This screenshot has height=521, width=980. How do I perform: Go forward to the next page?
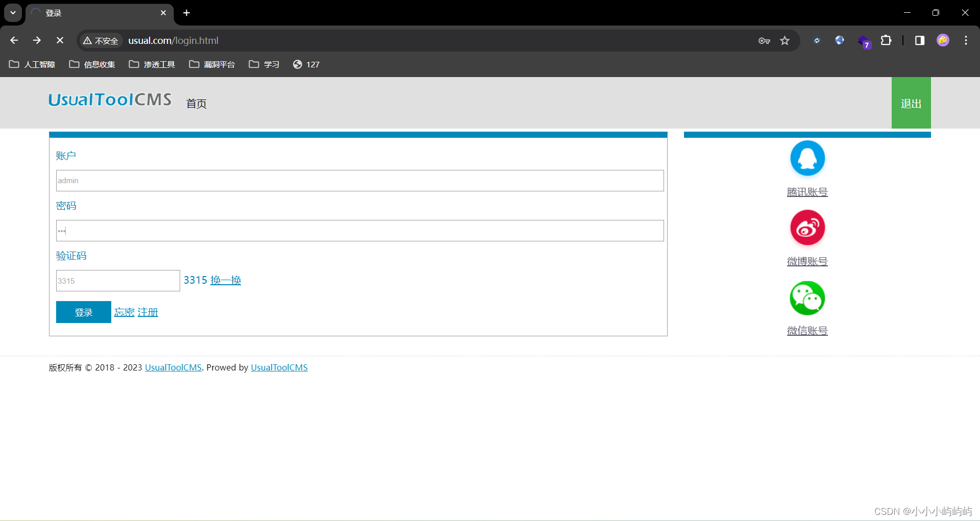37,40
